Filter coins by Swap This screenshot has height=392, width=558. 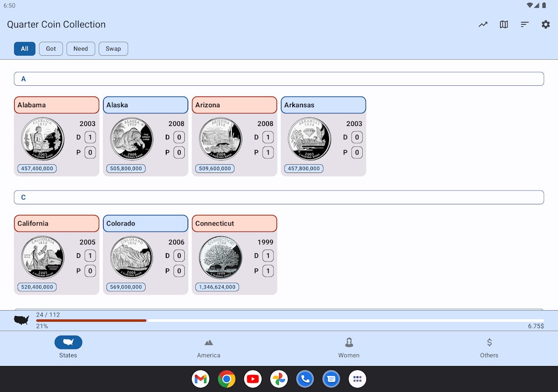tap(113, 49)
